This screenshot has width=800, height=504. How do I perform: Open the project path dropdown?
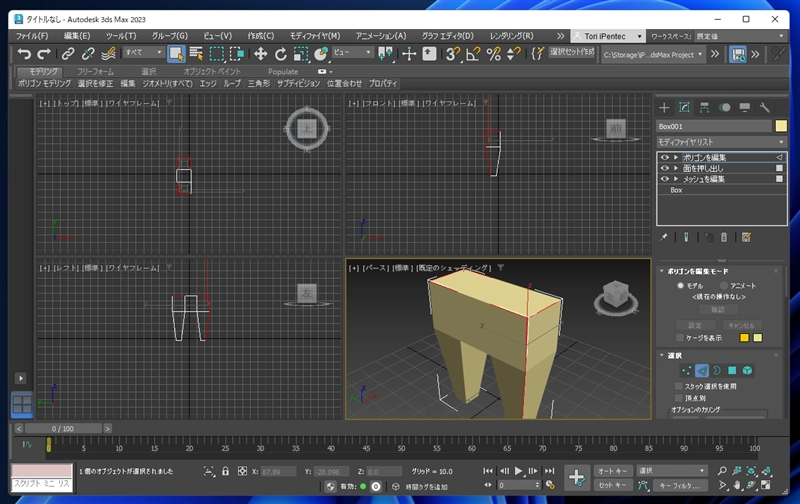point(653,54)
